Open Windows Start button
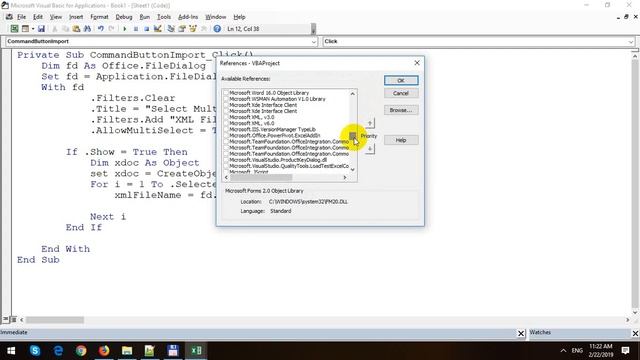The height and width of the screenshot is (360, 640). pos(11,351)
